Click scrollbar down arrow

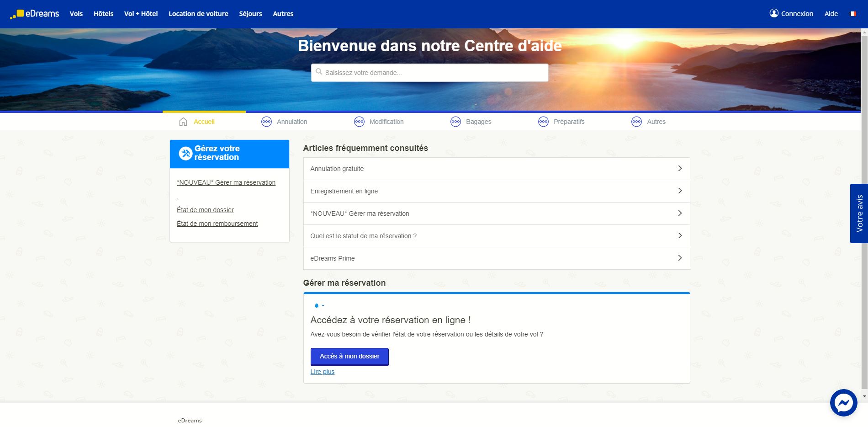[x=864, y=396]
